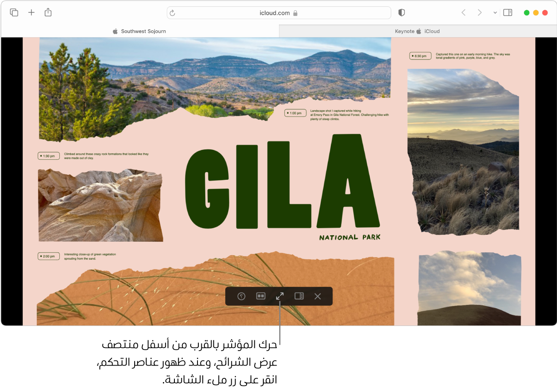557x392 pixels.
Task: Click the side-panel icon with three dots
Action: point(299,296)
